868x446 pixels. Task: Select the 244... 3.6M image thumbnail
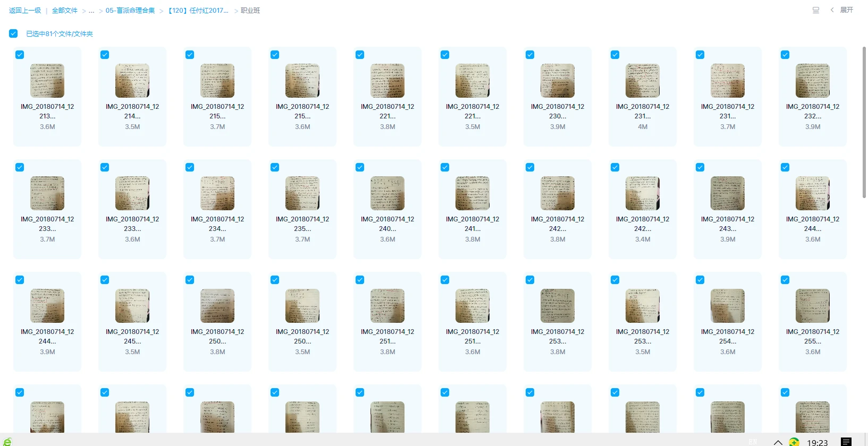[x=813, y=193]
